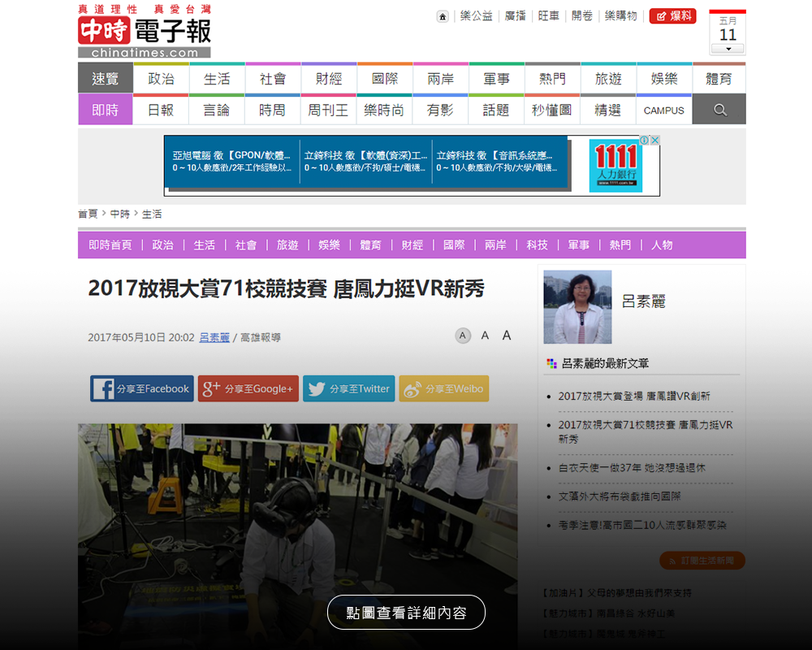Share article to Twitter
Image resolution: width=812 pixels, height=650 pixels.
tap(349, 389)
